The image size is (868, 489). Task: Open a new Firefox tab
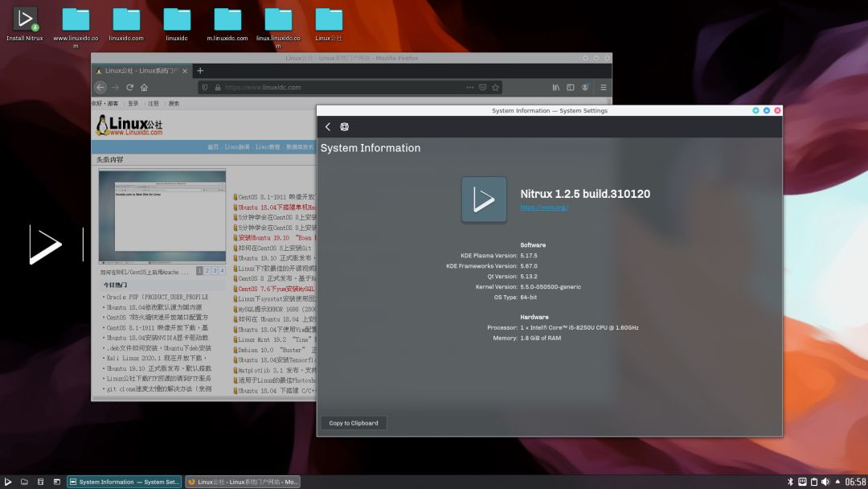pyautogui.click(x=200, y=71)
